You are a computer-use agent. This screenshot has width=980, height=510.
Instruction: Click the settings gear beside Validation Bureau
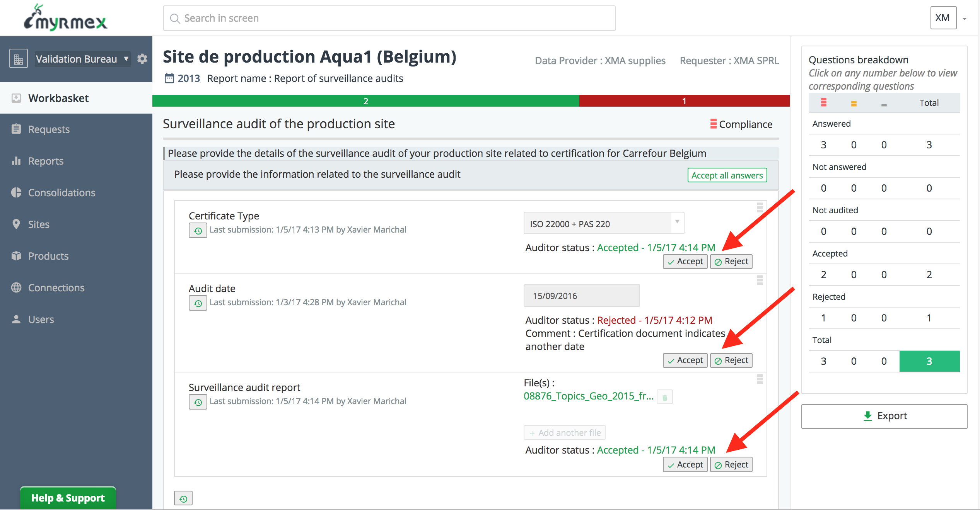[x=142, y=59]
